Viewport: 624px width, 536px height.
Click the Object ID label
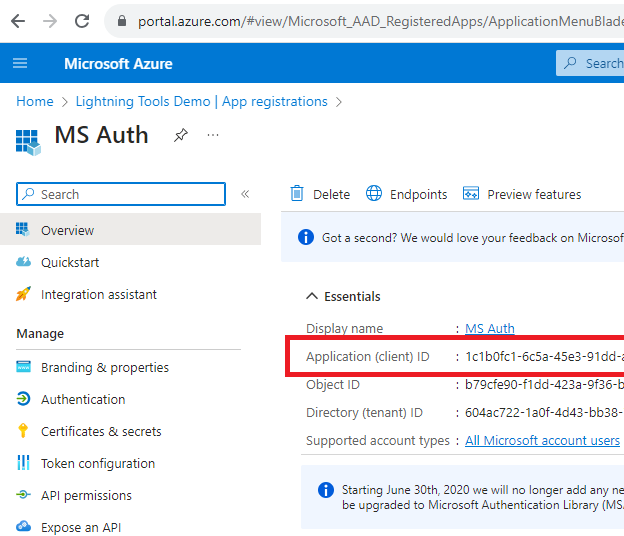click(x=333, y=385)
